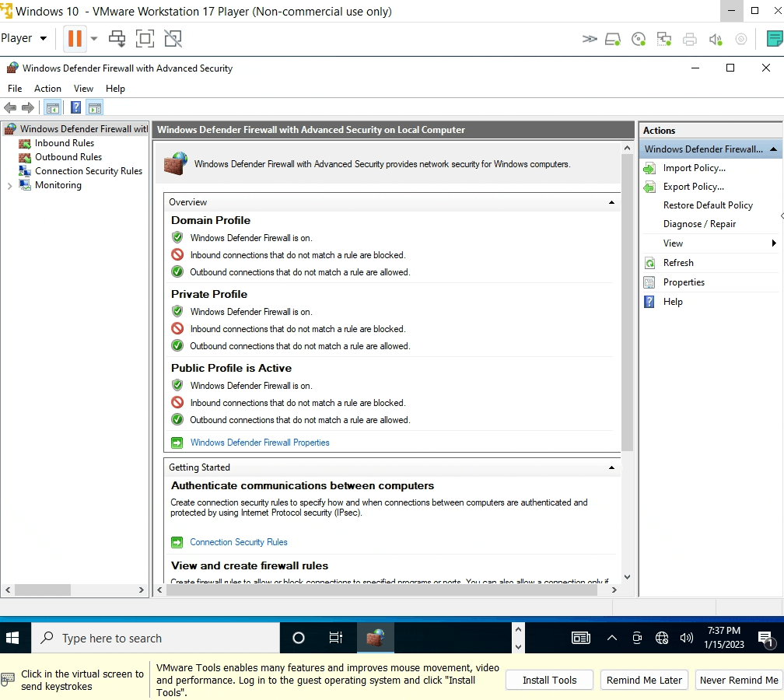Click Help in the Actions pane
The image size is (784, 700).
coord(673,302)
